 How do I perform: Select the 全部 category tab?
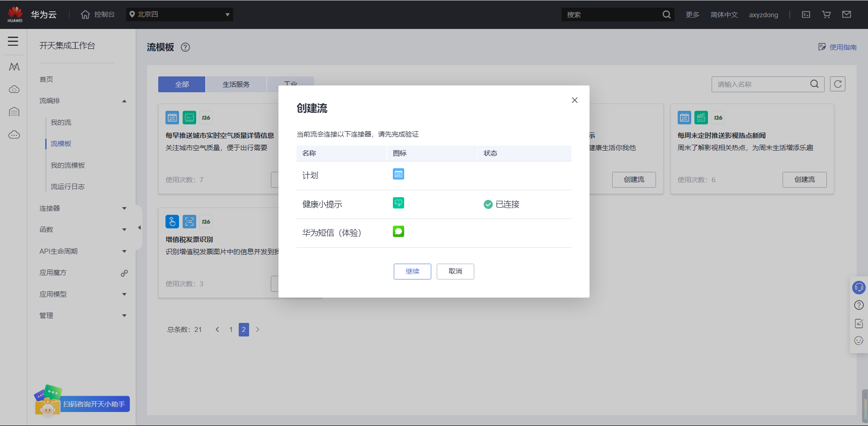(x=182, y=85)
